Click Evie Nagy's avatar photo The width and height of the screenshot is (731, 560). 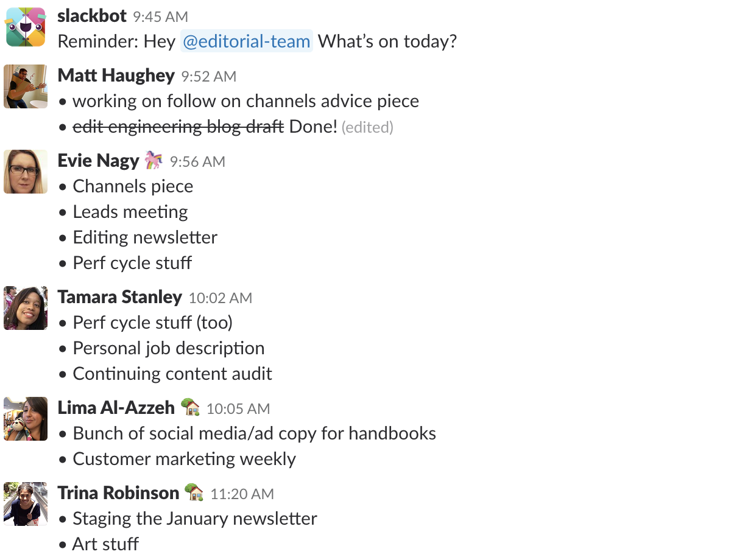pos(26,172)
